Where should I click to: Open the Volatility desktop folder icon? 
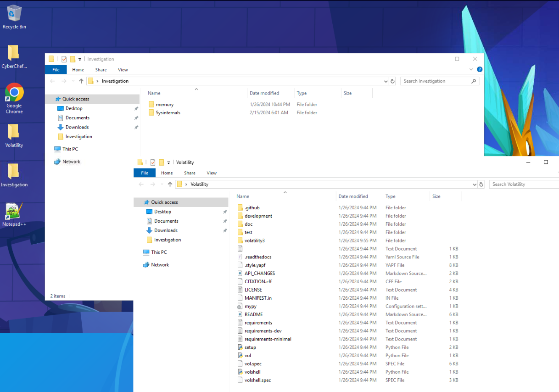click(x=14, y=135)
